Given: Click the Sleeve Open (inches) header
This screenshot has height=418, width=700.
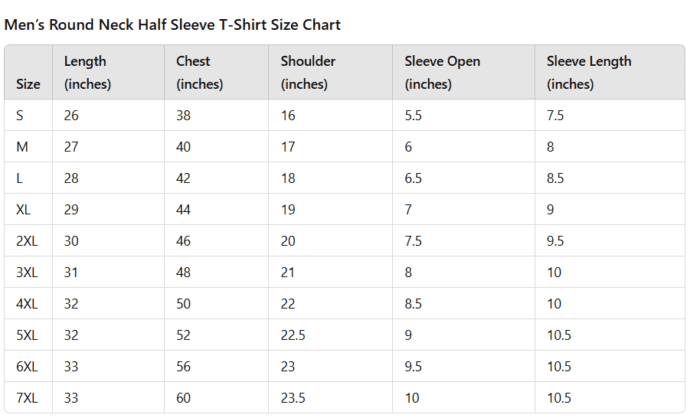Looking at the screenshot, I should (x=442, y=72).
